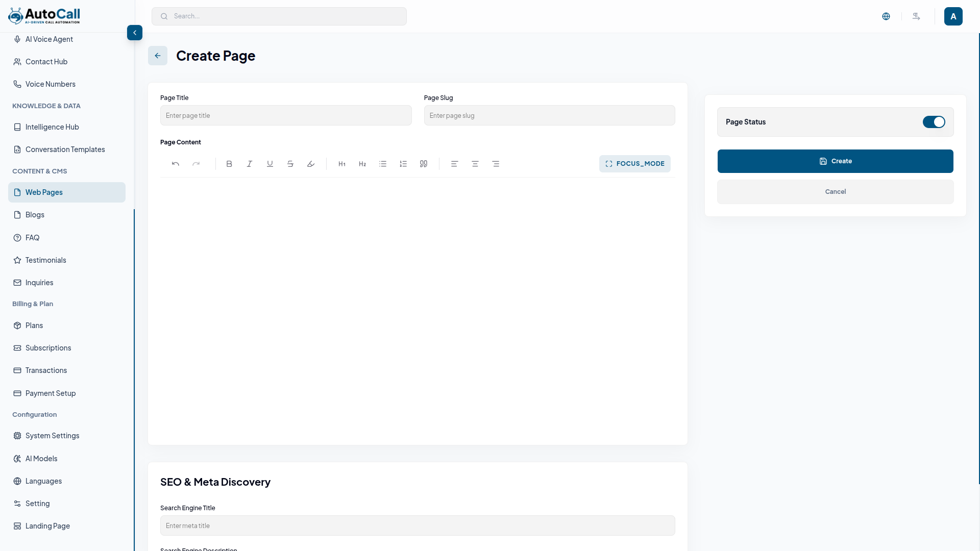The image size is (980, 551).
Task: Align text to the right
Action: (496, 164)
